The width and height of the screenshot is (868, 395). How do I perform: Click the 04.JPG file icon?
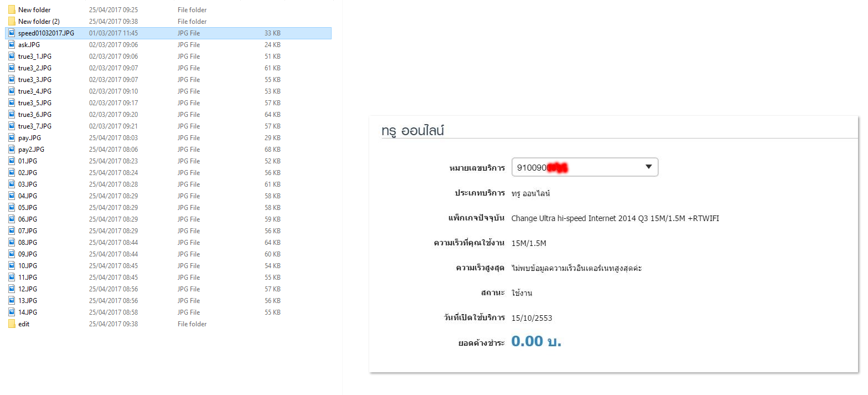pos(12,196)
